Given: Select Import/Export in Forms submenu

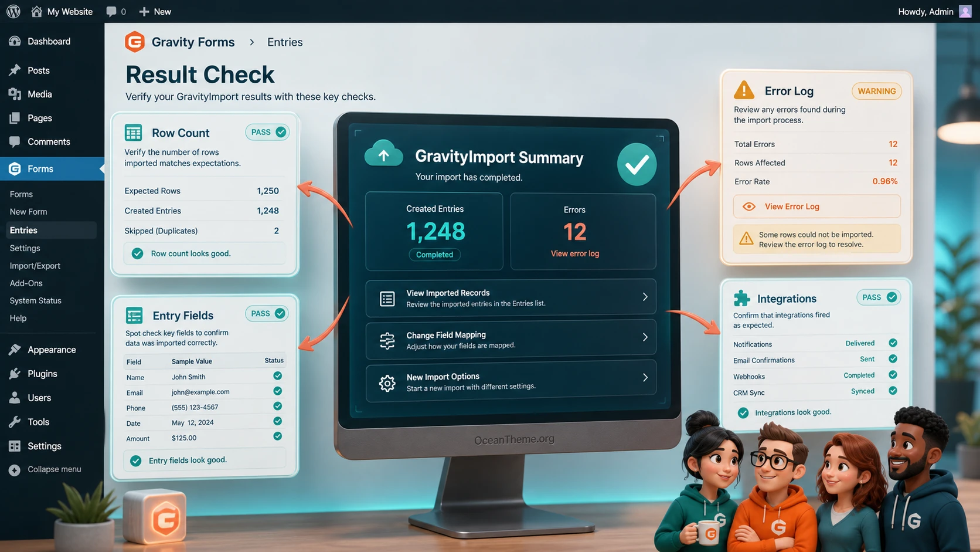Looking at the screenshot, I should pos(35,266).
